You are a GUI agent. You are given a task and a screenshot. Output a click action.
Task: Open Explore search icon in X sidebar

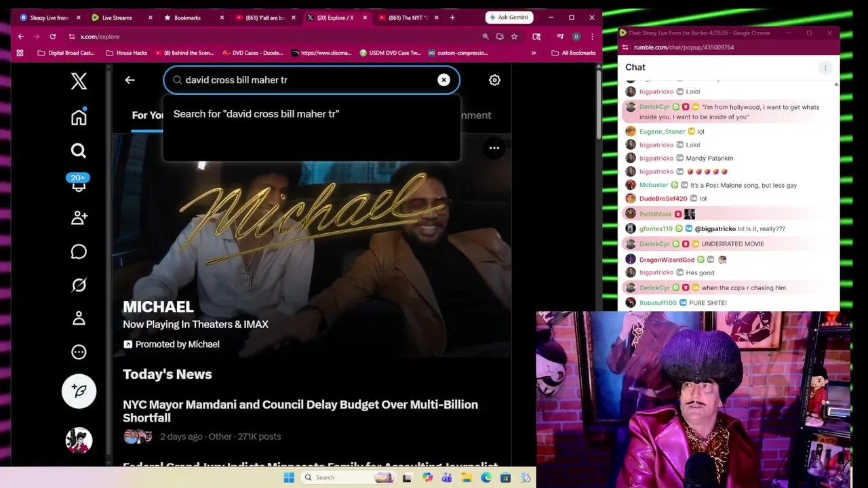(x=79, y=150)
